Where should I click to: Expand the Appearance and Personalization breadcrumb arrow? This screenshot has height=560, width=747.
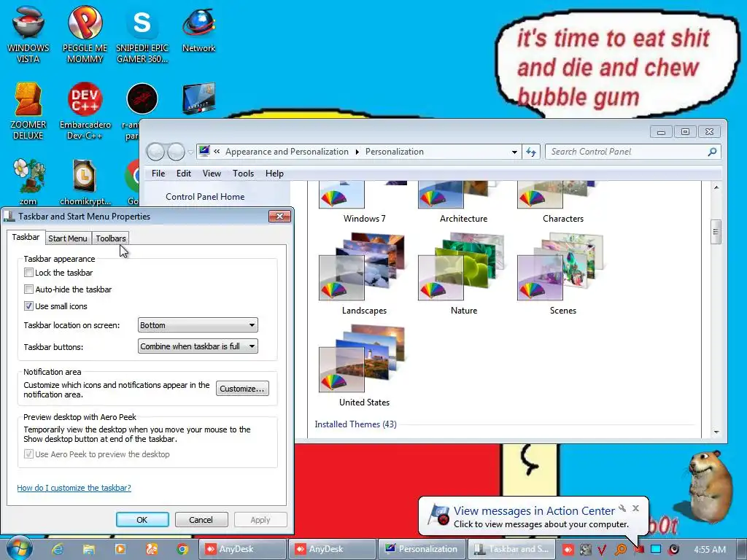(x=357, y=152)
